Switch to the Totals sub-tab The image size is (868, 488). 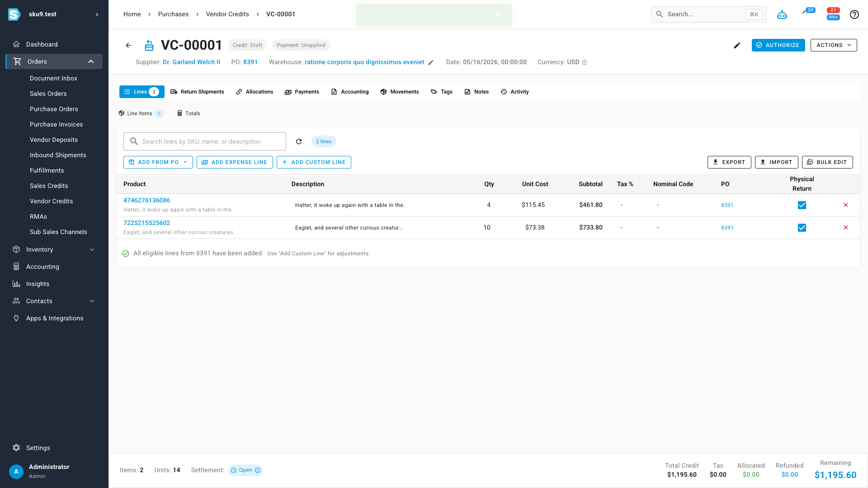[189, 113]
